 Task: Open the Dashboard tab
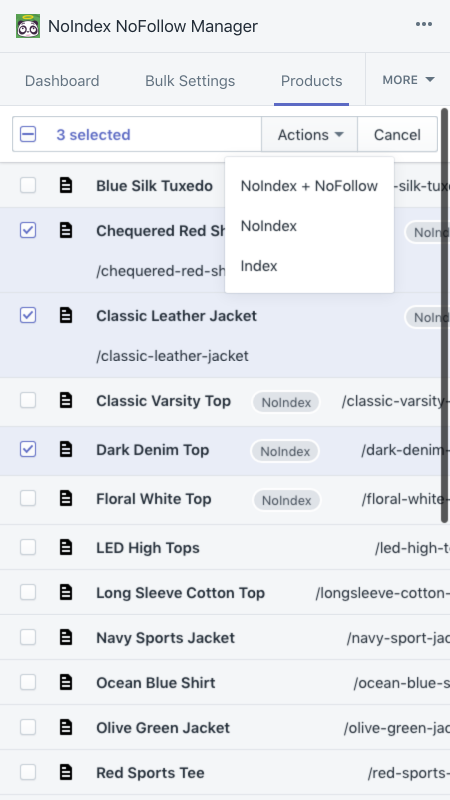pos(62,81)
